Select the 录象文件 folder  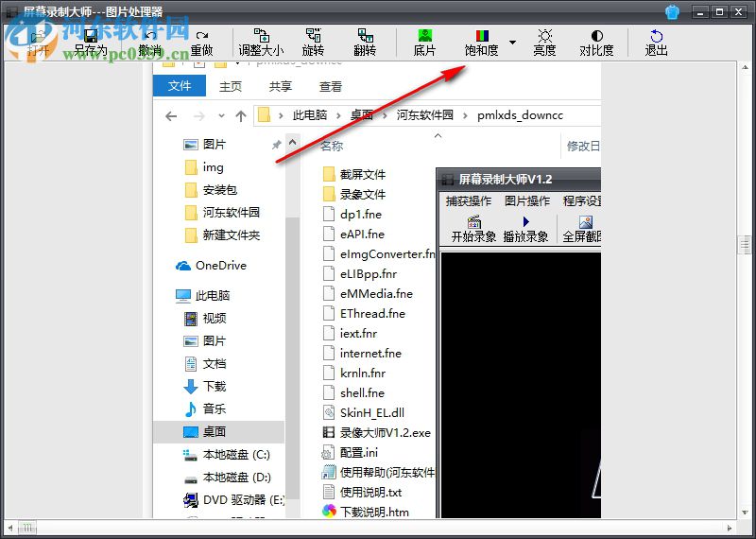coord(354,194)
